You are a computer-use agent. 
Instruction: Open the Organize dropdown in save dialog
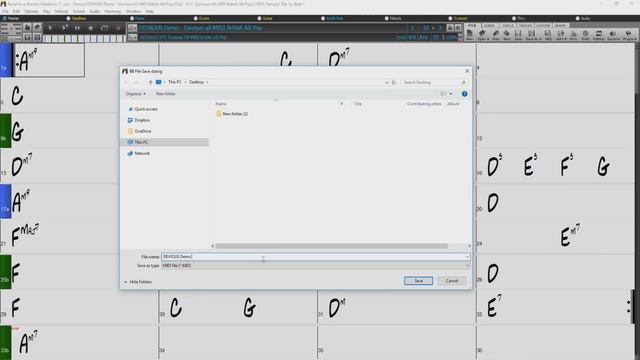[136, 94]
